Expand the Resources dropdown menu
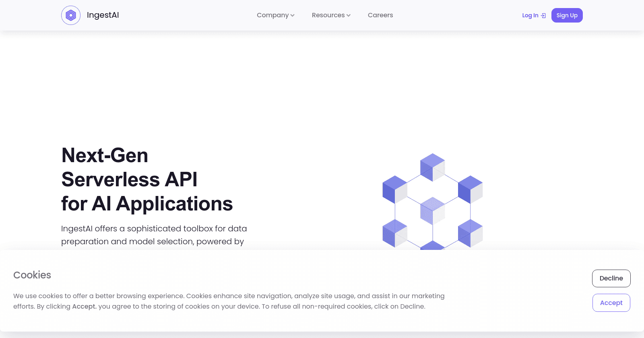The height and width of the screenshot is (338, 644). click(331, 15)
